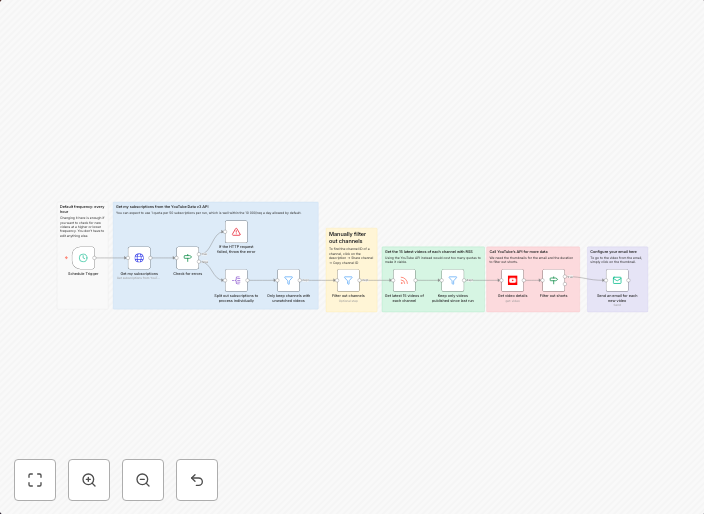Select the Split out subscriptions node
This screenshot has width=704, height=514.
click(236, 280)
